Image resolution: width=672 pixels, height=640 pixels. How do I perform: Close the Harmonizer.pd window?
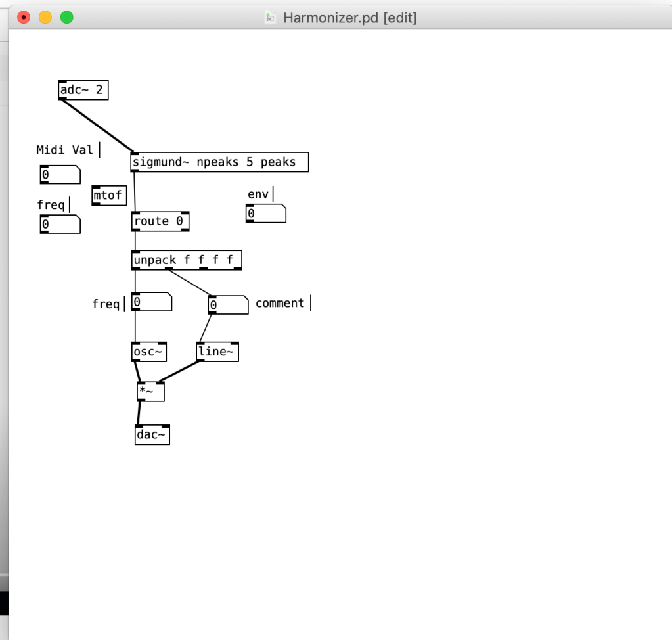[24, 18]
